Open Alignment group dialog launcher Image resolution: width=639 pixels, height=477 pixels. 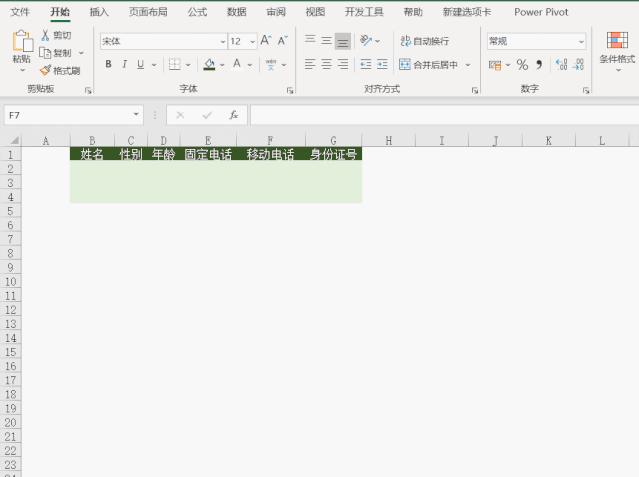[475, 91]
